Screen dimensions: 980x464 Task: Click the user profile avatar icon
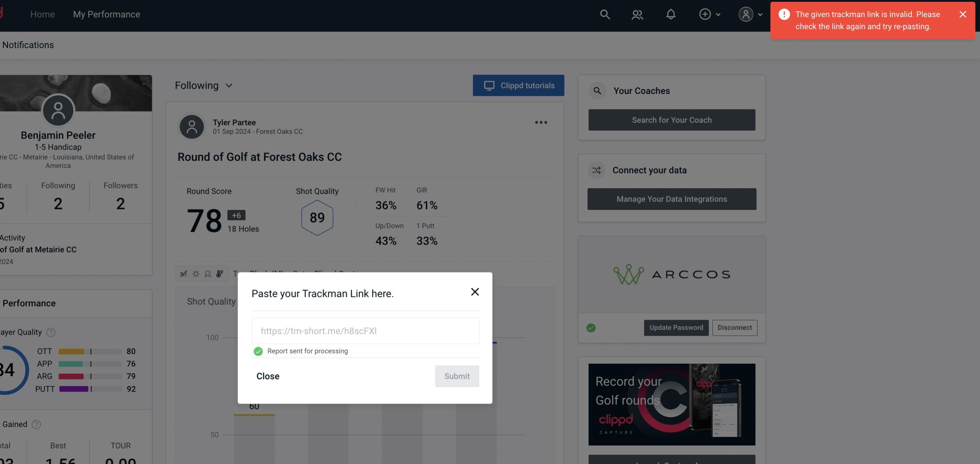point(746,14)
